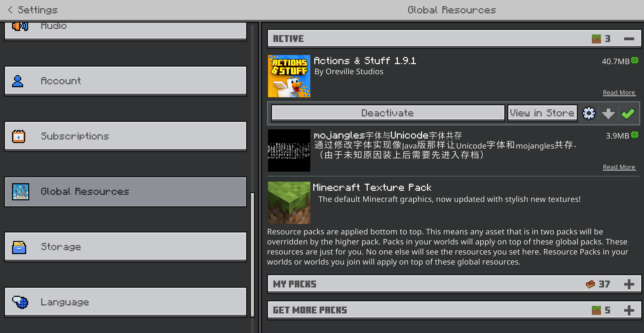Expand the Get More Packs section
This screenshot has width=644, height=333.
[x=629, y=310]
